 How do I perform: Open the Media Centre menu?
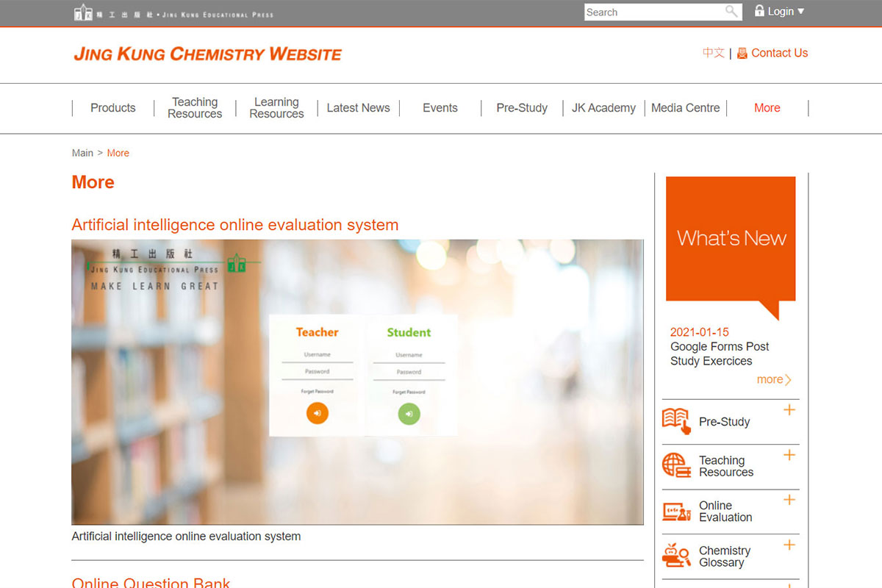click(686, 108)
